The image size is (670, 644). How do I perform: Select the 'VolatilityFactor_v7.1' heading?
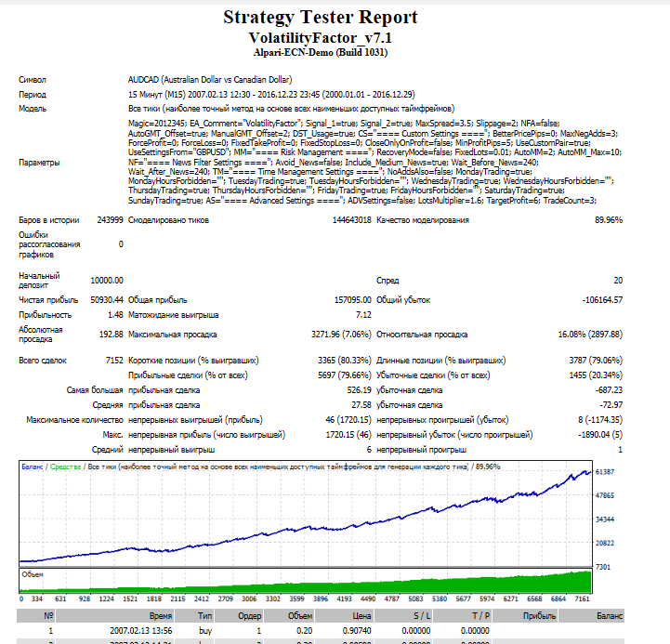pyautogui.click(x=320, y=38)
